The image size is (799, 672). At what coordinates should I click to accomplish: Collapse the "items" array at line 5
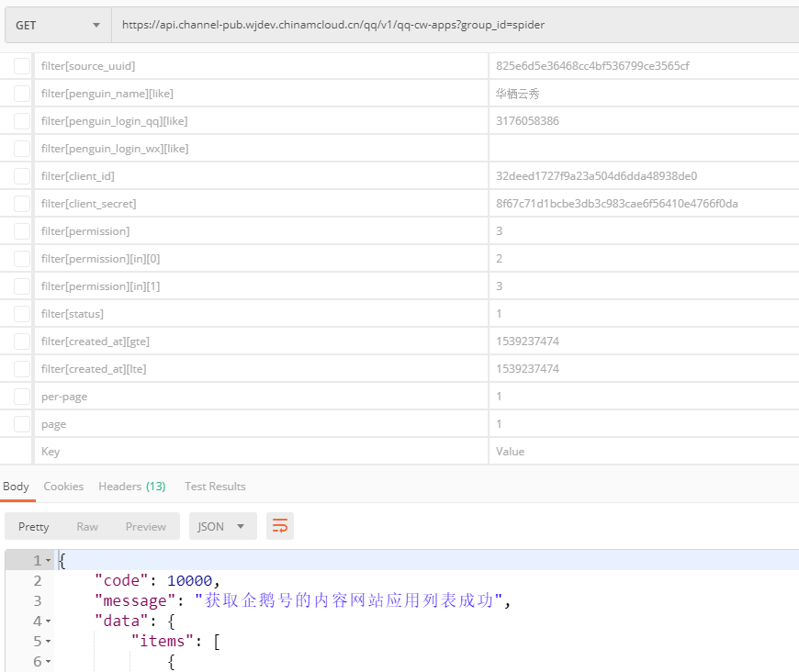coord(48,641)
